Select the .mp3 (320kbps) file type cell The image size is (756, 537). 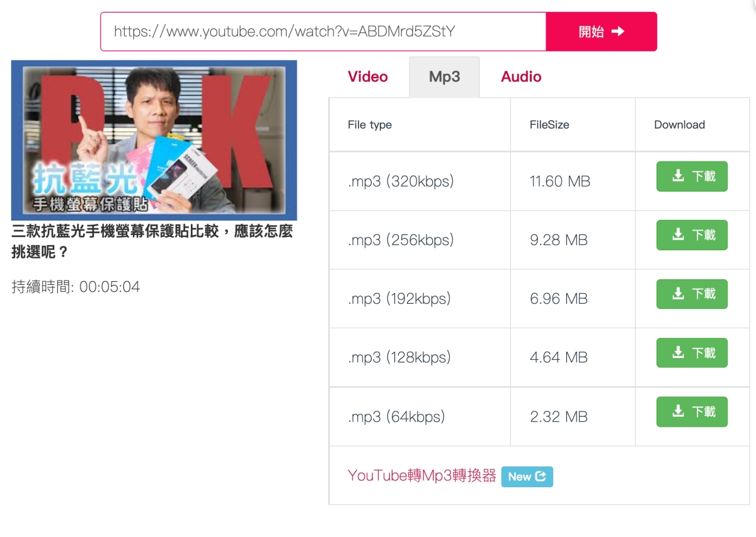point(401,182)
